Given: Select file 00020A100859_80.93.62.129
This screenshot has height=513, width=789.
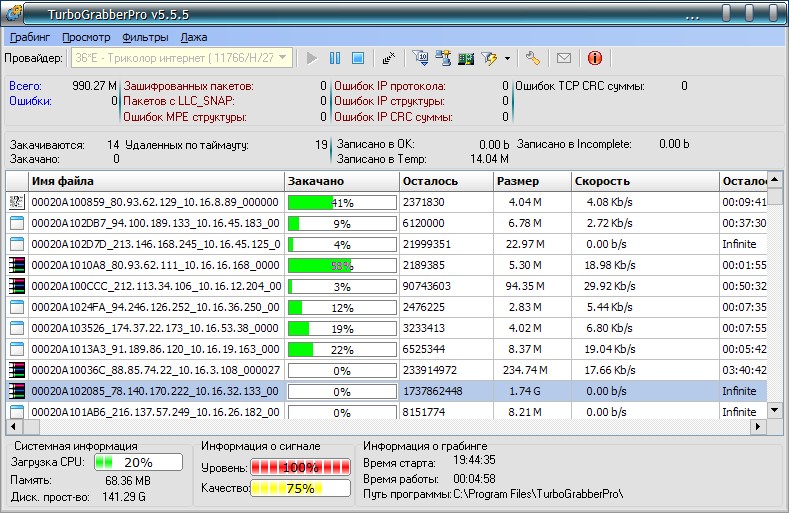Looking at the screenshot, I should click(x=155, y=202).
